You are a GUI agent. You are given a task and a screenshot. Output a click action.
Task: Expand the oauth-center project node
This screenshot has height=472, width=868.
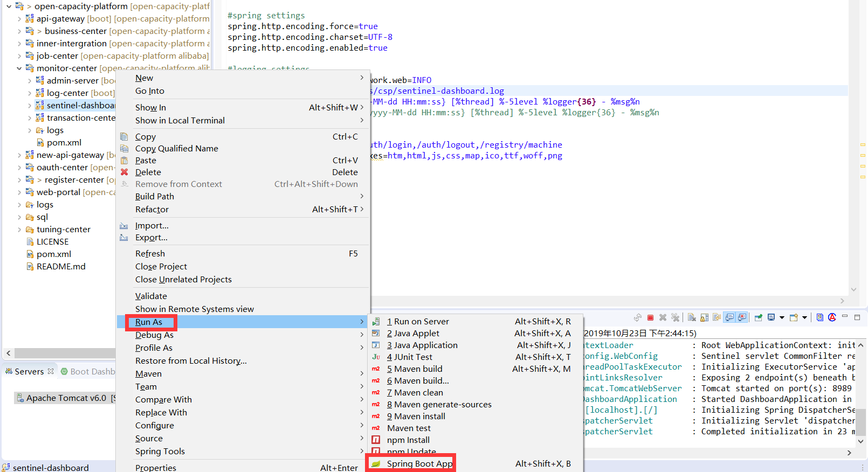pyautogui.click(x=19, y=168)
